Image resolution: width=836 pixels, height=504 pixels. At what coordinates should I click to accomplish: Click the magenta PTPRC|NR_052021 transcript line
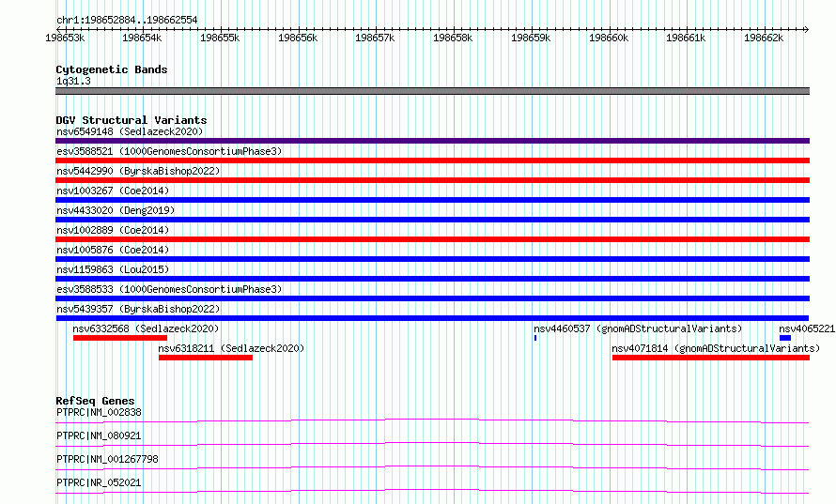(432, 491)
